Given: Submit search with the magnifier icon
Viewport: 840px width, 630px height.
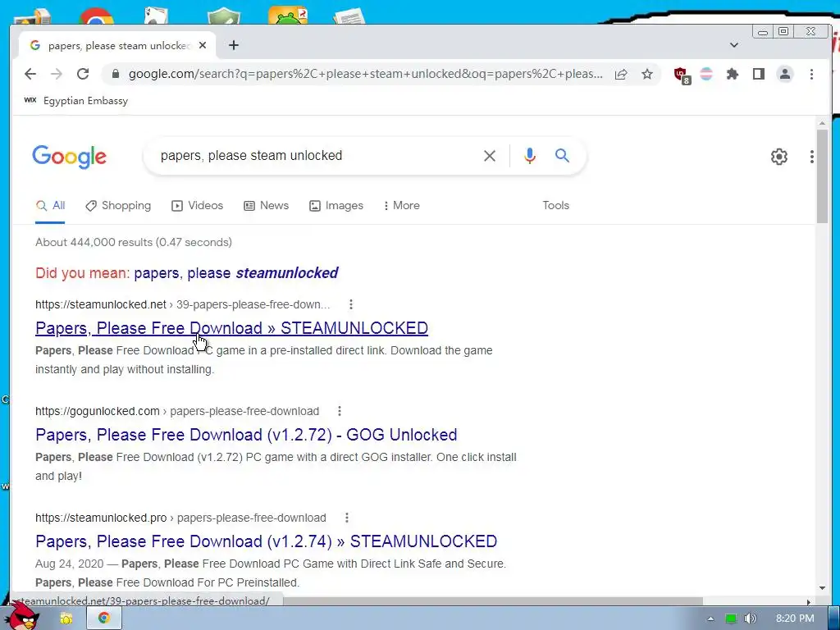Looking at the screenshot, I should point(562,156).
